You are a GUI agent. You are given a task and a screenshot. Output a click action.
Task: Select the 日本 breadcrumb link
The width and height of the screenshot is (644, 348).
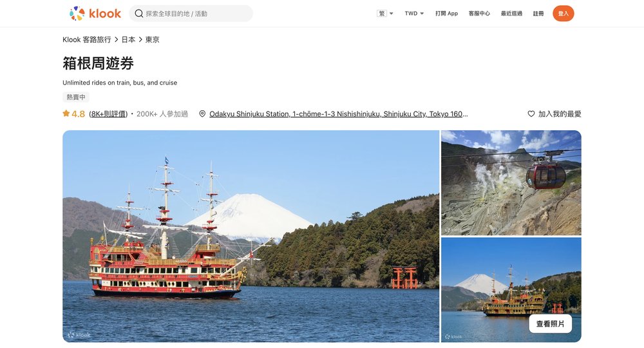128,39
